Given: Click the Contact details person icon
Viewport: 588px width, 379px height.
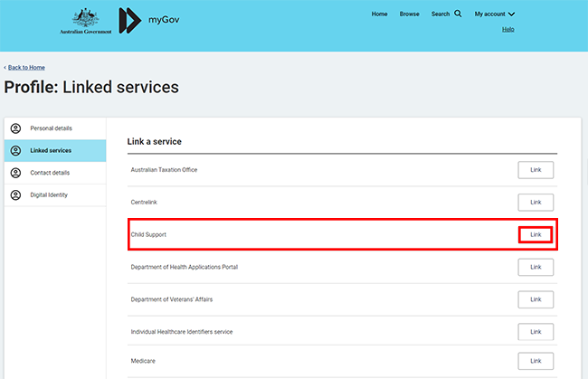Looking at the screenshot, I should tap(15, 173).
